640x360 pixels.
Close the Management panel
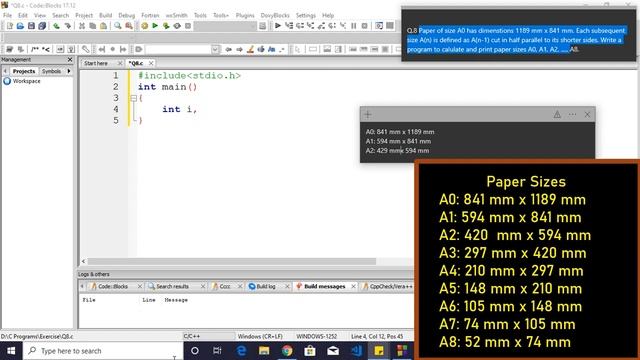(70, 60)
